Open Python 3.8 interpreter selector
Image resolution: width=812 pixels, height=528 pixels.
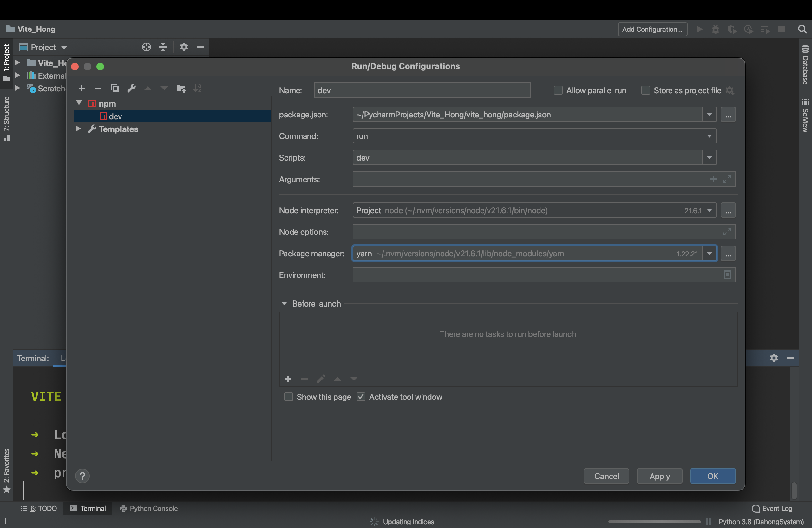[x=761, y=522]
